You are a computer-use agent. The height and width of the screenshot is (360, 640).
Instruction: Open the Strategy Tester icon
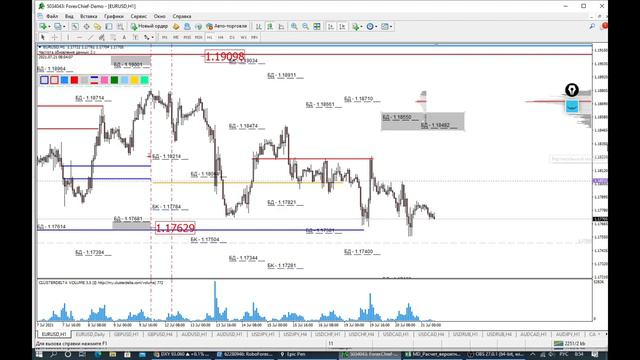coord(120,27)
